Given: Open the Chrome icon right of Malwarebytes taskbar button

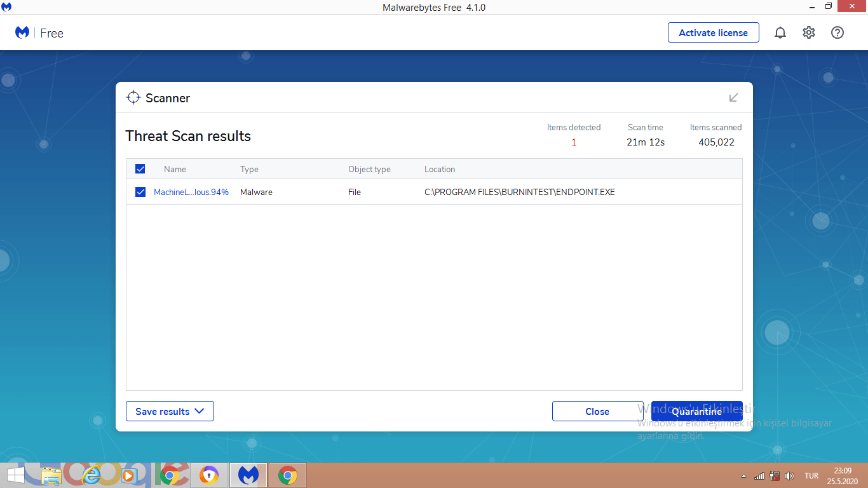Looking at the screenshot, I should pyautogui.click(x=288, y=475).
